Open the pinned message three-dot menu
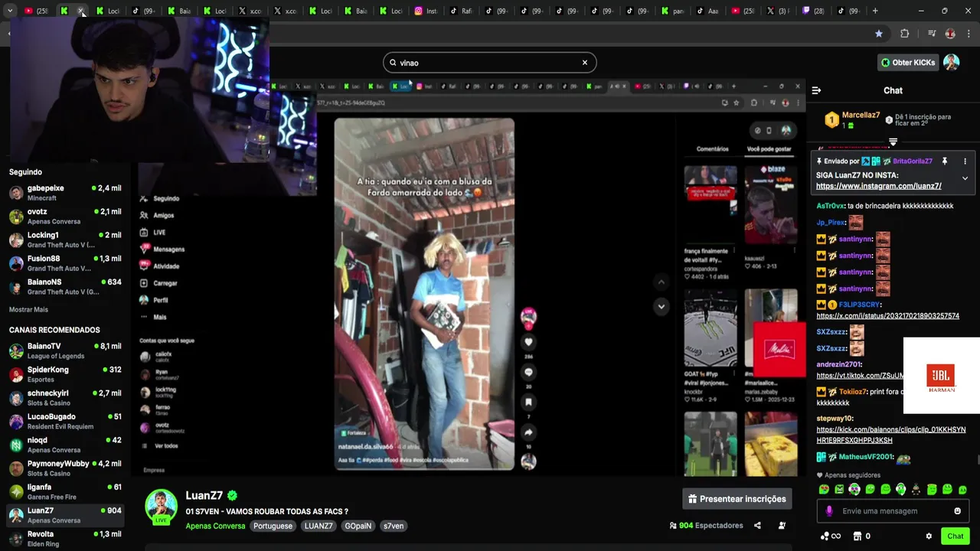Screen dimensions: 980x551 (965, 161)
